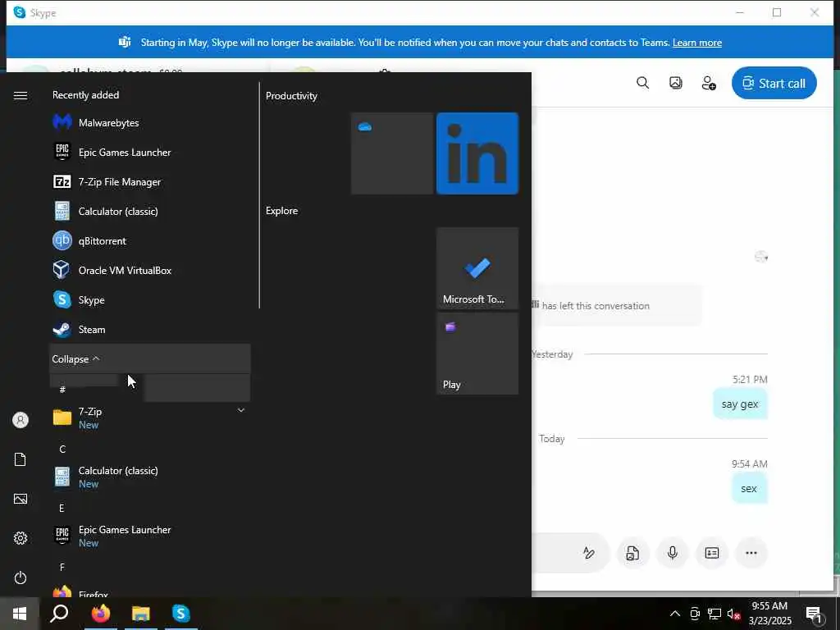Expand the Start menu hamburger button
This screenshot has width=840, height=630.
[21, 95]
